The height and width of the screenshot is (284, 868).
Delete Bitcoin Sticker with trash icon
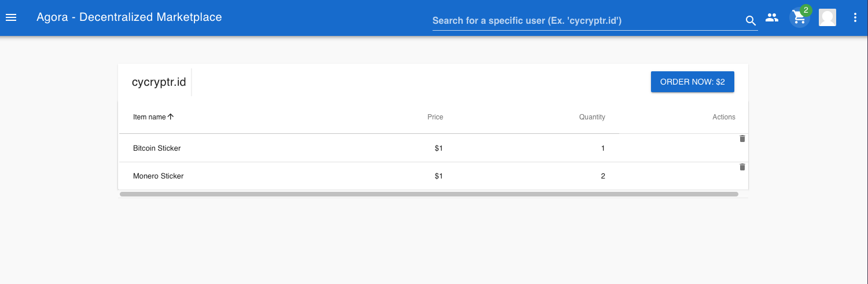[x=742, y=139]
